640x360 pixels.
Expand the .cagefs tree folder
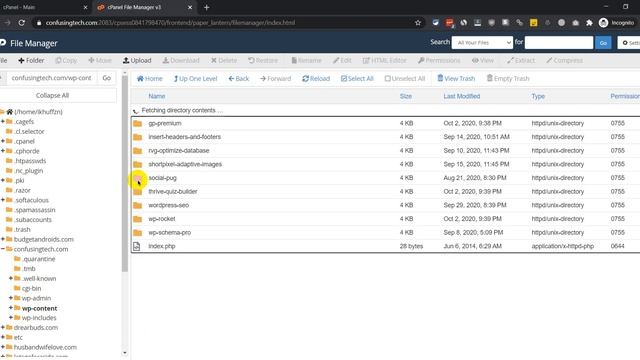3,122
